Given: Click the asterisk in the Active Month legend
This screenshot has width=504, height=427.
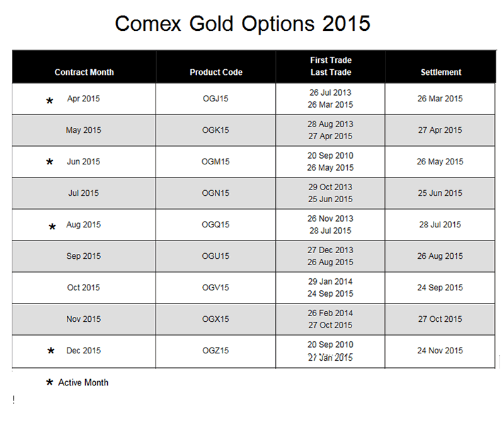Looking at the screenshot, I should point(49,383).
